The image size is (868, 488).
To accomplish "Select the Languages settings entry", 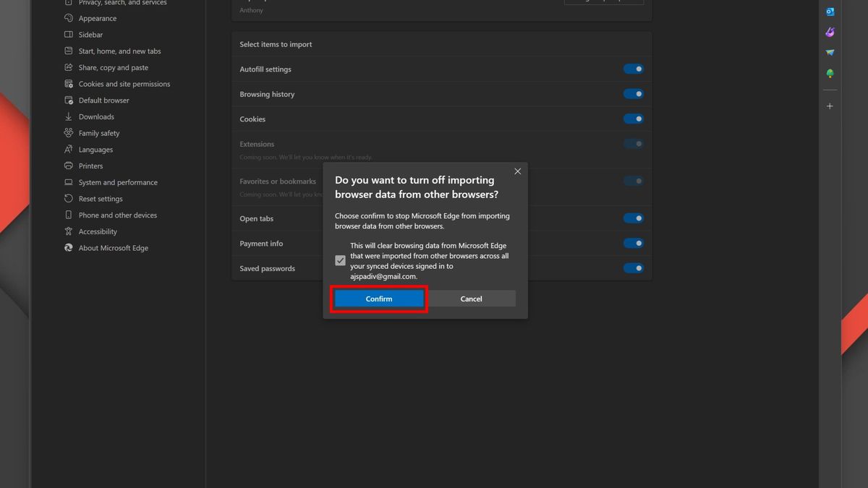I will click(95, 149).
